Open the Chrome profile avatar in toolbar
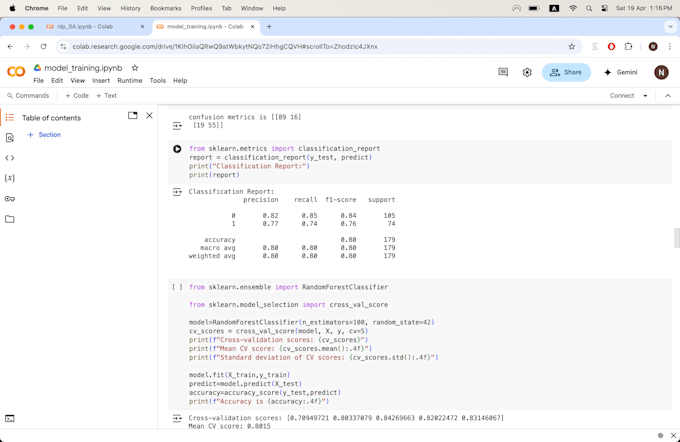The width and height of the screenshot is (680, 442). 653,46
